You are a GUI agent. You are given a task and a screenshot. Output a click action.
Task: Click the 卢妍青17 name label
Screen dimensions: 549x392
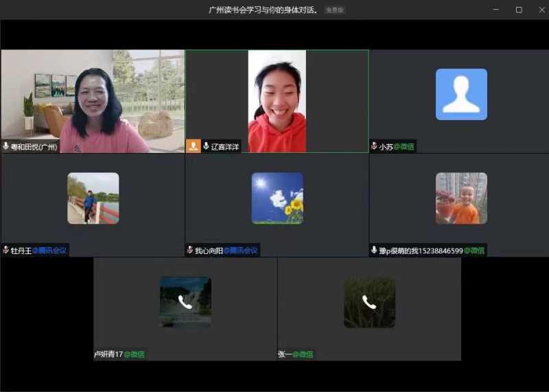[108, 354]
